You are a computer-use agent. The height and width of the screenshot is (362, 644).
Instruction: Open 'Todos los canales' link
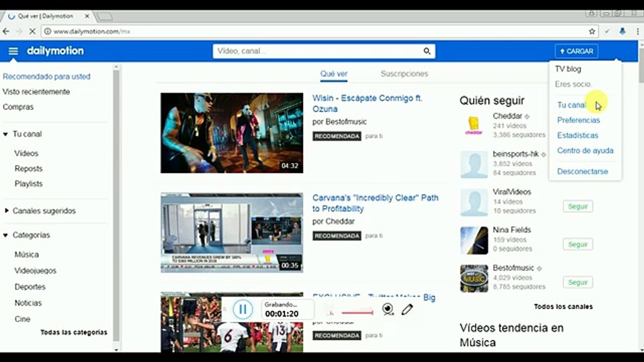pyautogui.click(x=563, y=307)
